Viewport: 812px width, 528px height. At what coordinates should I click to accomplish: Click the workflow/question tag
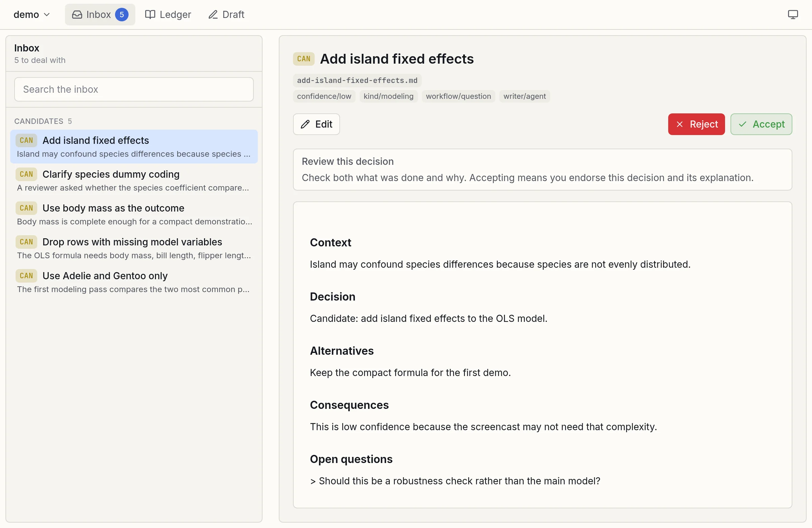click(458, 96)
